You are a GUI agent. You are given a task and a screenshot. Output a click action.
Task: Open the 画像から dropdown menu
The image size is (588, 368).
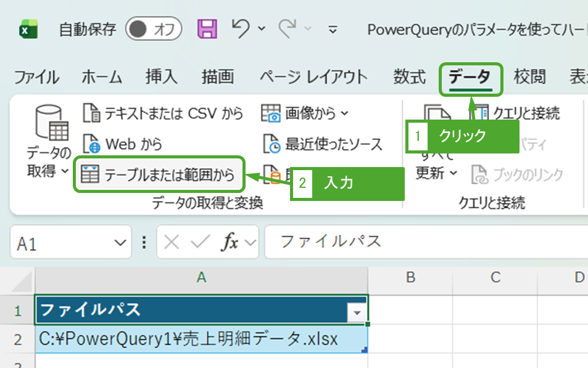(x=305, y=113)
